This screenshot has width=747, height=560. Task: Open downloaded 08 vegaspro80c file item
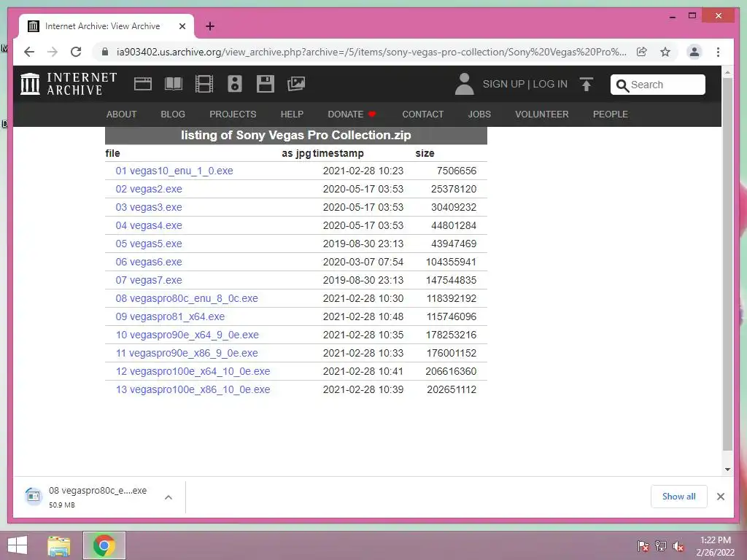pos(98,497)
